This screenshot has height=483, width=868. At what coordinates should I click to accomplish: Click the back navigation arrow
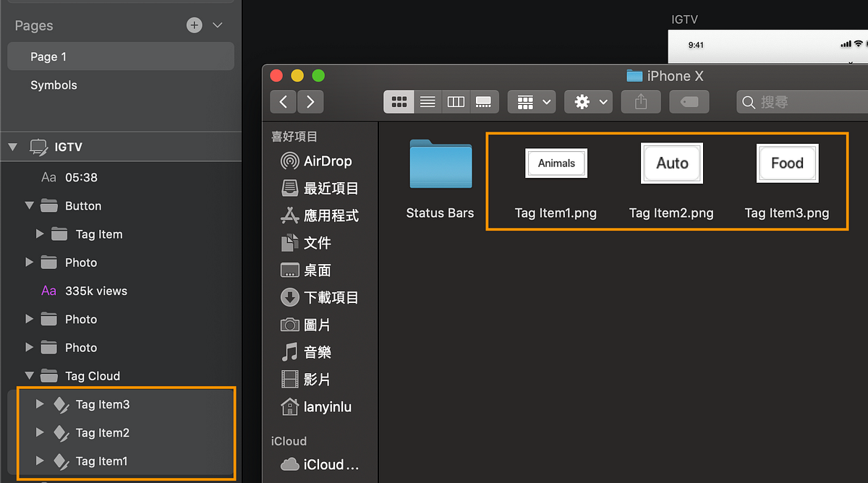tap(283, 101)
